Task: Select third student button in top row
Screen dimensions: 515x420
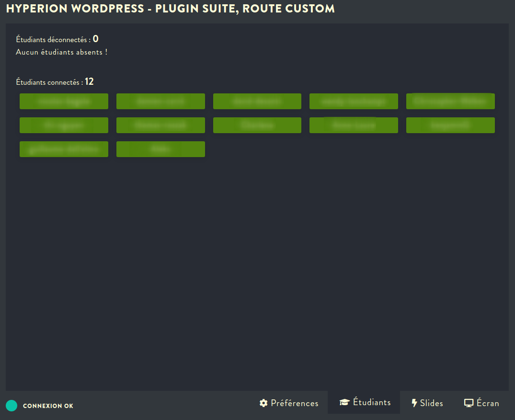Action: pyautogui.click(x=257, y=101)
